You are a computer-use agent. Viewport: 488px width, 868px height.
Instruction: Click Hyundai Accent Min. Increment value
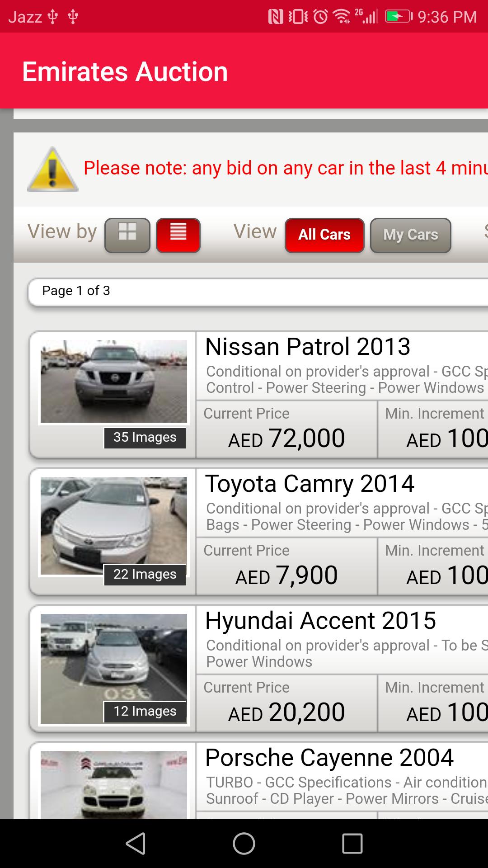pos(447,712)
